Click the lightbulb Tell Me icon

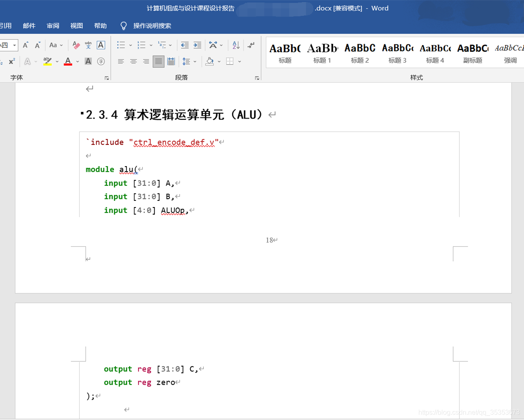tap(124, 26)
